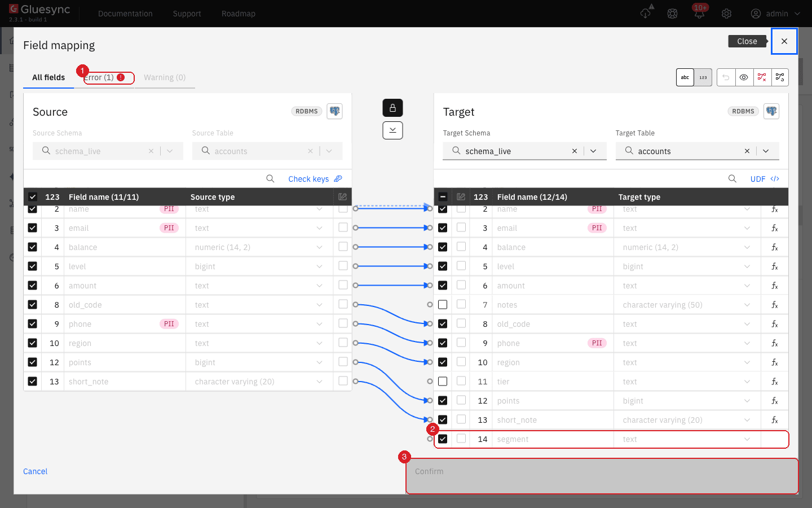The width and height of the screenshot is (812, 508).
Task: Check the target 'notes' field checkbox
Action: click(x=443, y=305)
